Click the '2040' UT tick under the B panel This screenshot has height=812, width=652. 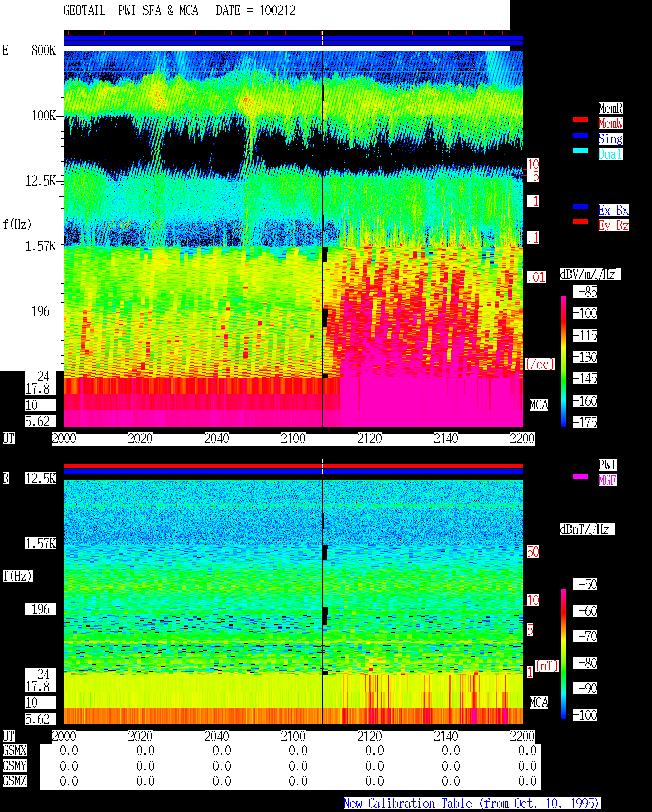pyautogui.click(x=217, y=736)
